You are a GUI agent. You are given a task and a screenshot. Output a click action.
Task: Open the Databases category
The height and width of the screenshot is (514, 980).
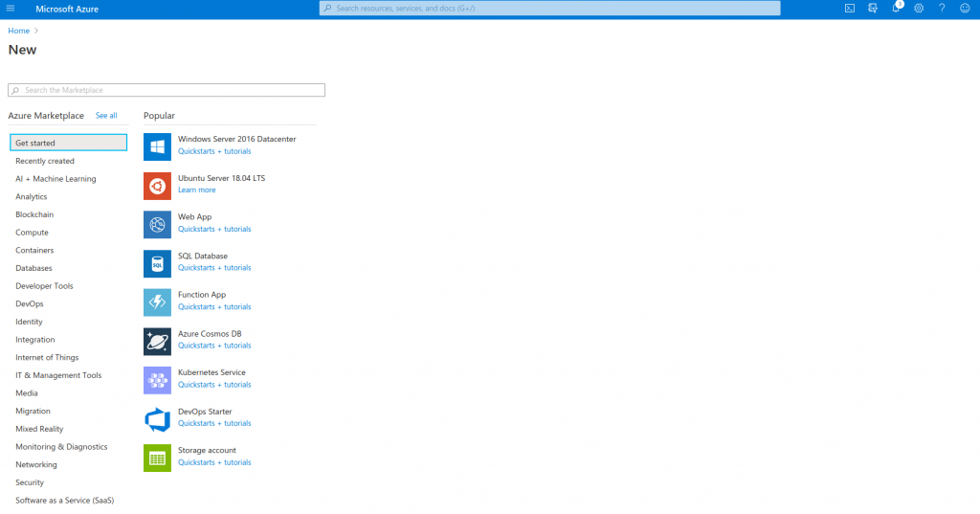(33, 268)
